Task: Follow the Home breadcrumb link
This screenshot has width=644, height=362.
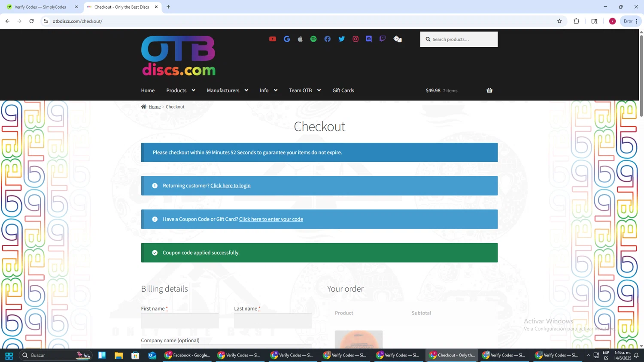Action: click(155, 107)
